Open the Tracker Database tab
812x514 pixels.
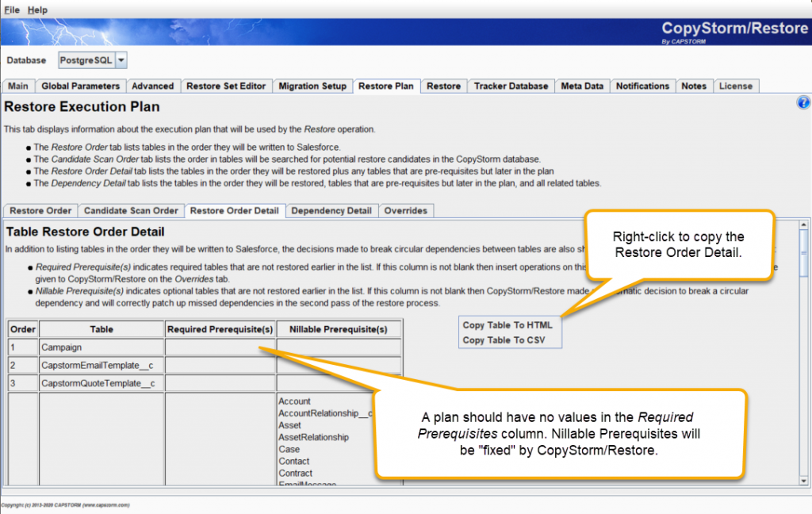tap(511, 86)
